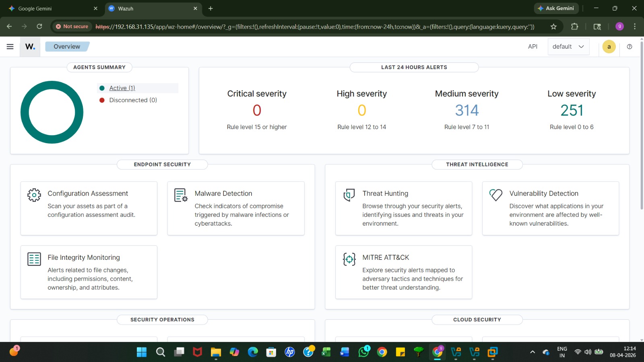Open the MITRE ATT&CK title
Viewport: 644px width, 362px height.
386,257
